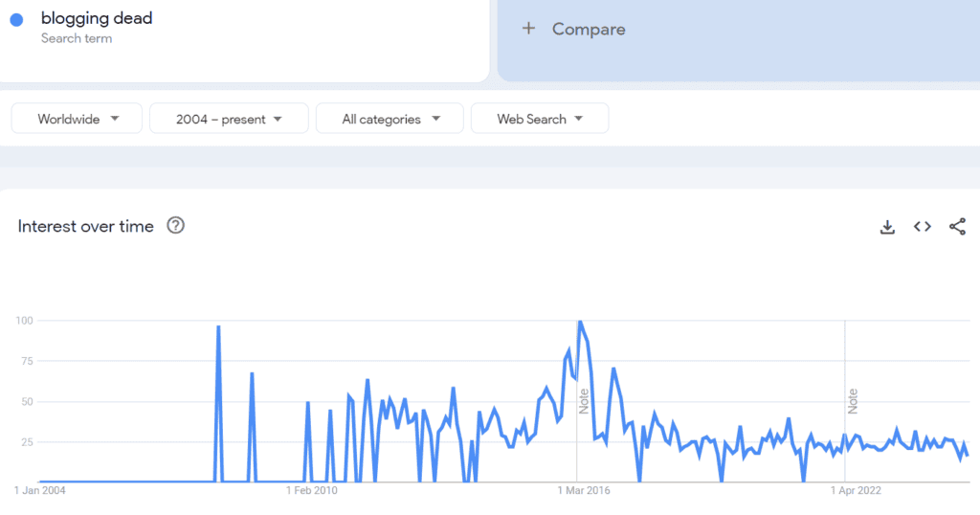The width and height of the screenshot is (980, 515).
Task: Click the 1 Jan 2004 axis label
Action: [x=40, y=490]
